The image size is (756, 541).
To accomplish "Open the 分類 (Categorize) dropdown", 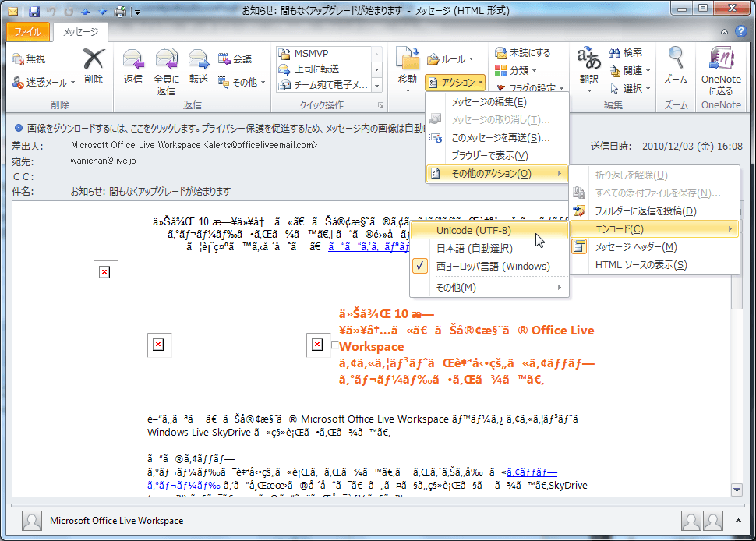I will (x=517, y=70).
